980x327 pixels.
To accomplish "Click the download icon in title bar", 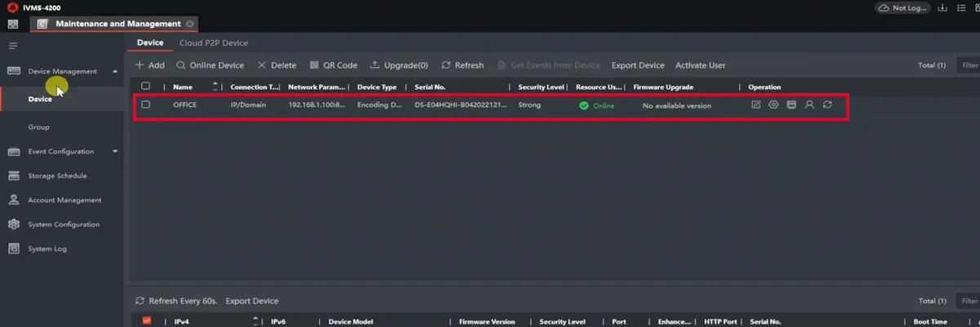I will (942, 7).
